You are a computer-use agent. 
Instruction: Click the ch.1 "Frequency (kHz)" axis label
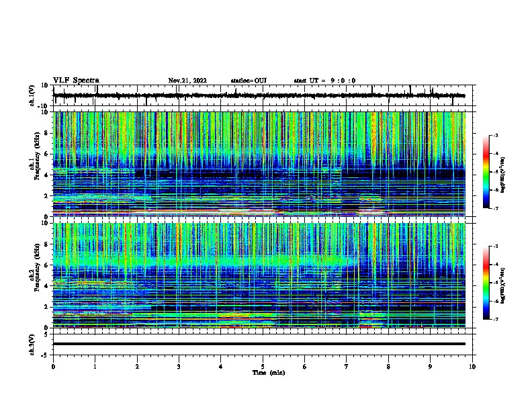point(36,156)
